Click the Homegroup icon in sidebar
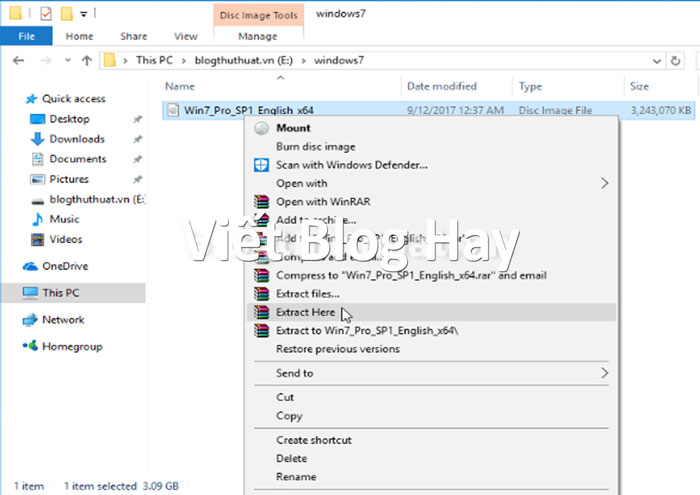Viewport: 700px width, 495px height. (x=30, y=346)
